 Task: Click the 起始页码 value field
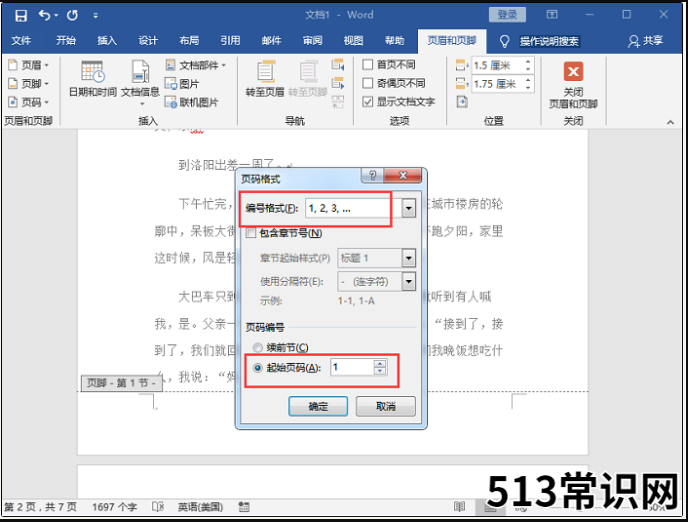pos(352,368)
